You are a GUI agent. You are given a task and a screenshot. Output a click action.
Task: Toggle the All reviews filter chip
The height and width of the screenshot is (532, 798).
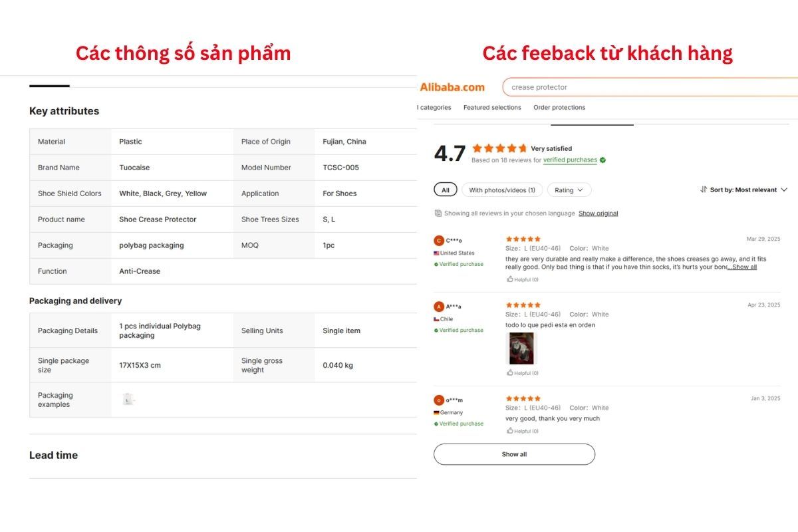coord(445,190)
